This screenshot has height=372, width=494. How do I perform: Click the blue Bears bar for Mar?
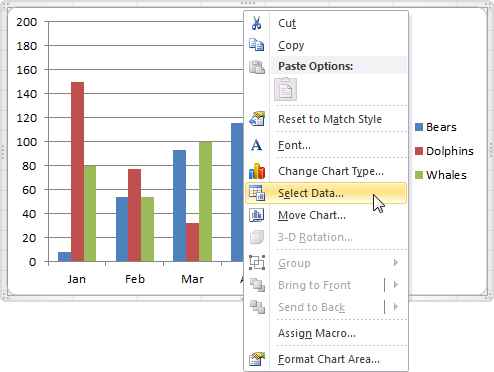pyautogui.click(x=180, y=206)
